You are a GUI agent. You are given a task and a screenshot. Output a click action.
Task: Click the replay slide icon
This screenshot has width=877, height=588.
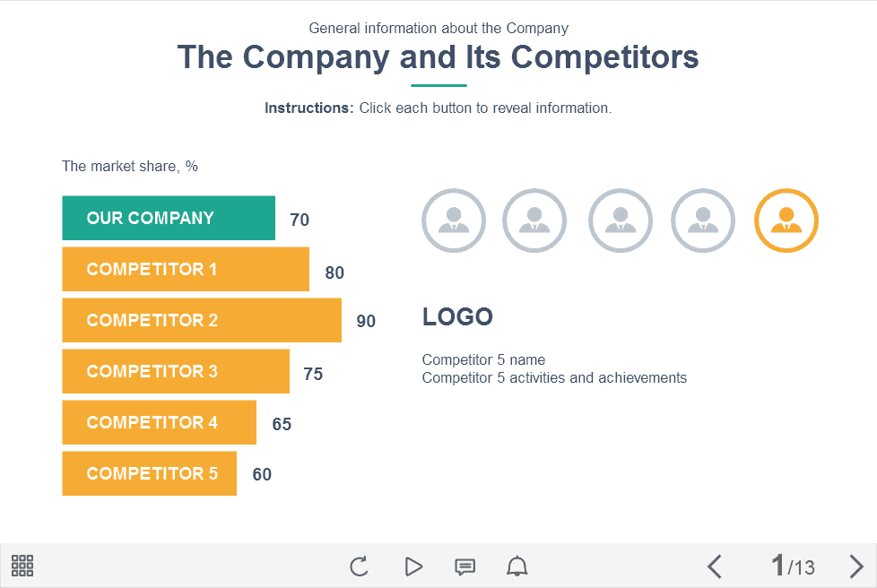click(359, 566)
